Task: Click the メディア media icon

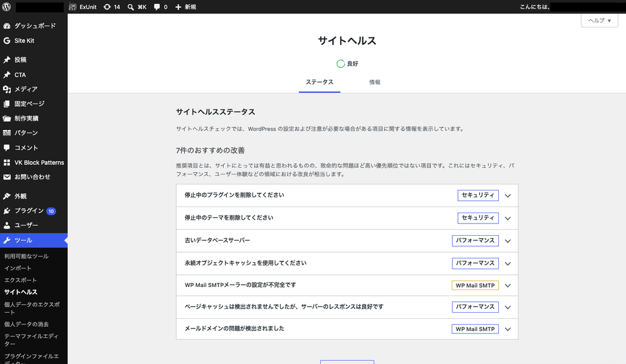Action: click(x=7, y=89)
